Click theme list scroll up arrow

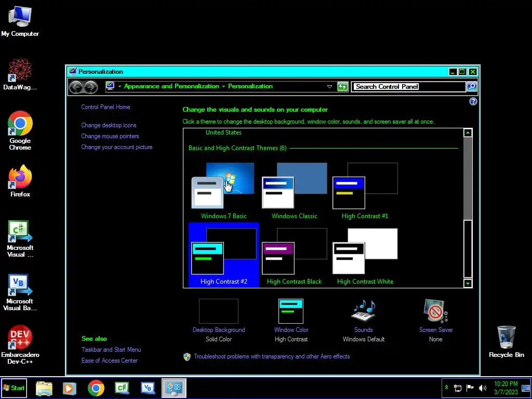tap(468, 132)
